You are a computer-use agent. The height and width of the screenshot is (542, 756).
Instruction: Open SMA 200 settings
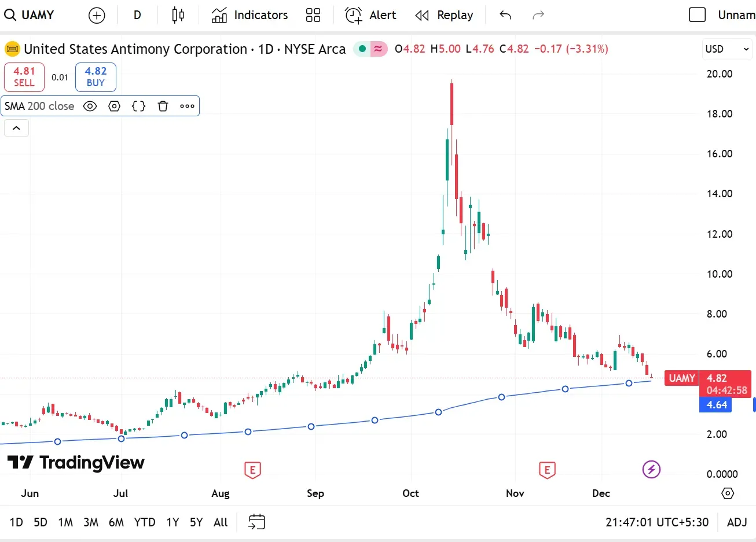pos(115,106)
